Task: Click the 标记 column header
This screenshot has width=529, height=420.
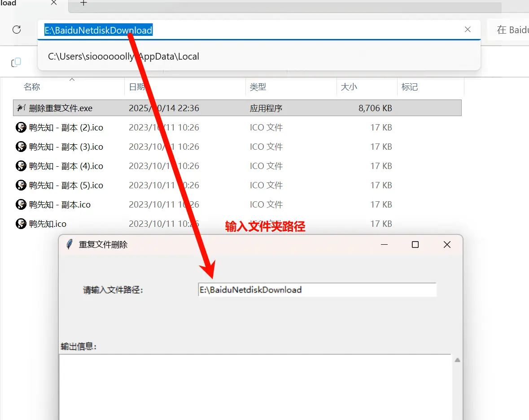Action: tap(410, 87)
